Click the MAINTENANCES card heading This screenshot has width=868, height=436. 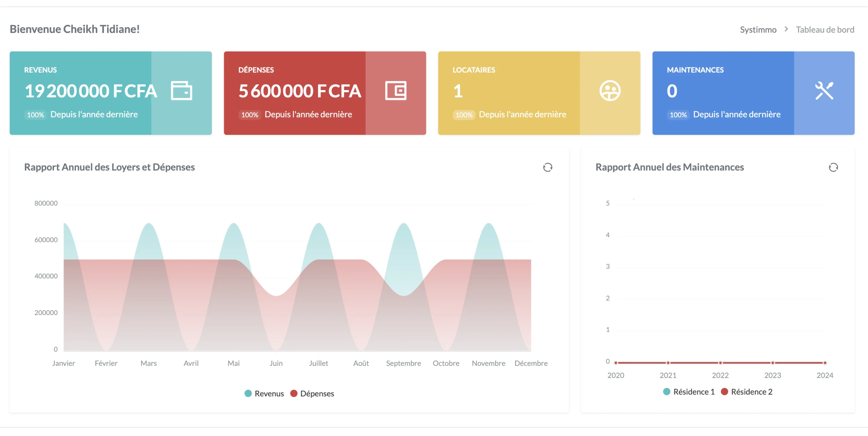click(x=695, y=70)
